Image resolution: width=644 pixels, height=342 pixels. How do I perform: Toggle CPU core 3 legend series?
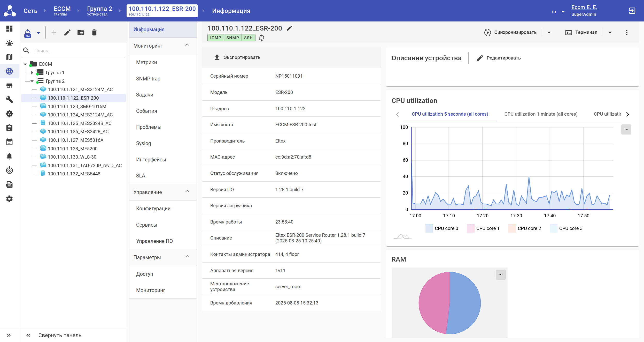tap(566, 228)
